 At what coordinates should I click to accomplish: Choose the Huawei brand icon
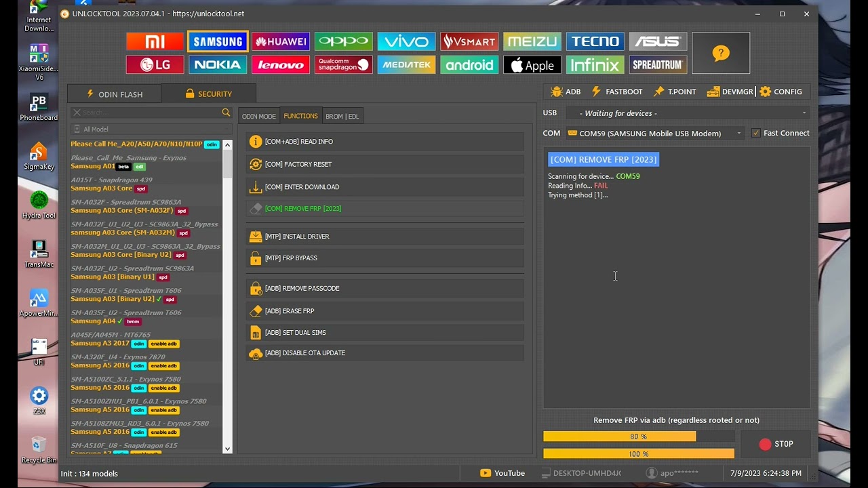click(x=281, y=41)
